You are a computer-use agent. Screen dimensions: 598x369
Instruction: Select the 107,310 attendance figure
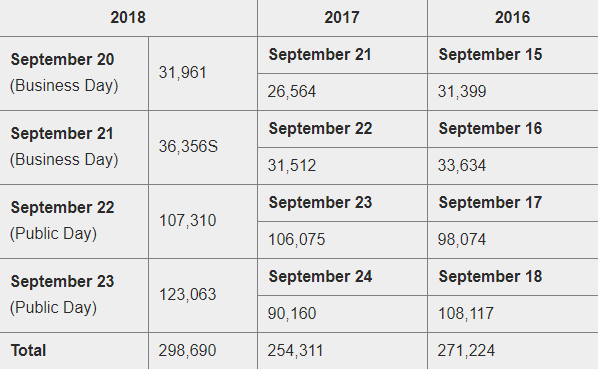pyautogui.click(x=188, y=221)
